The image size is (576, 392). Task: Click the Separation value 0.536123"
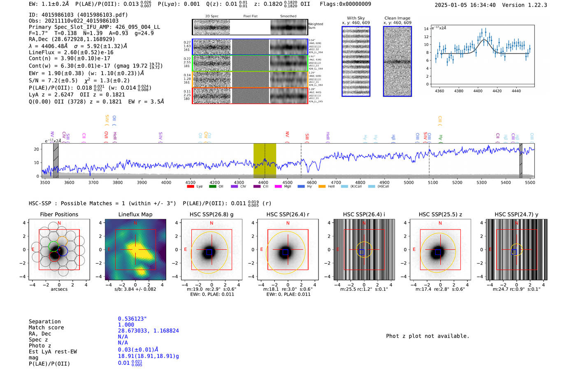pyautogui.click(x=132, y=319)
